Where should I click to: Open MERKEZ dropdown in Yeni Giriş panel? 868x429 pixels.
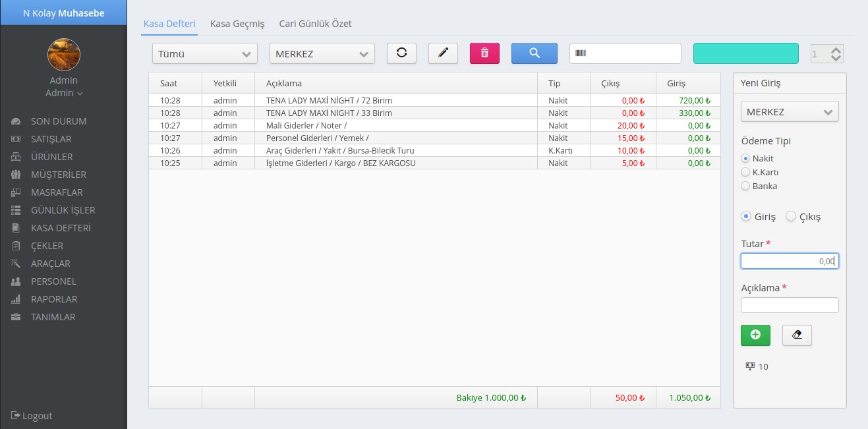tap(790, 112)
